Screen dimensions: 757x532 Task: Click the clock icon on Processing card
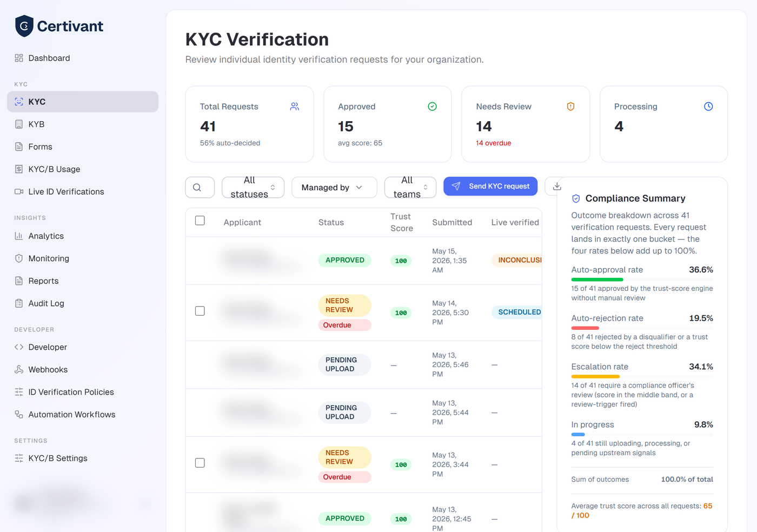(708, 107)
